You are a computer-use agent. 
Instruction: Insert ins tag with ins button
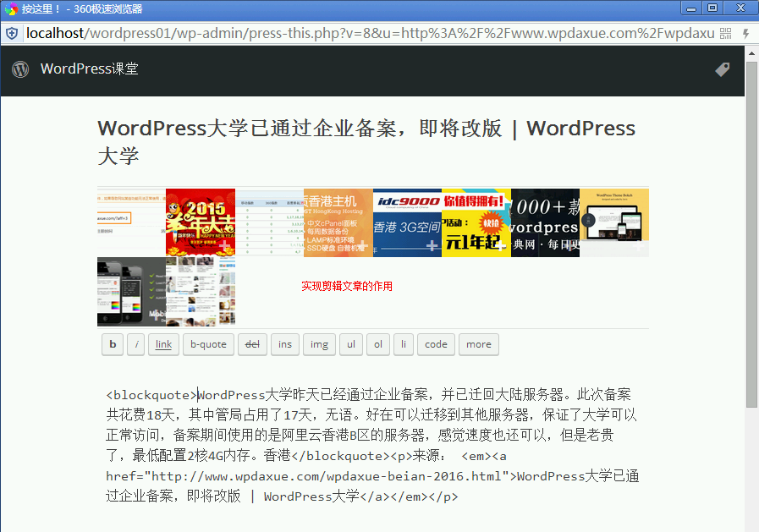click(285, 344)
